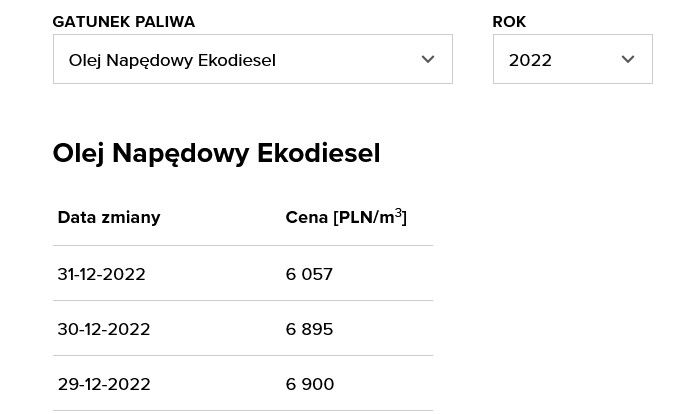683x414 pixels.
Task: Select the Olej Napędowy Ekodiesel page heading
Action: [216, 153]
